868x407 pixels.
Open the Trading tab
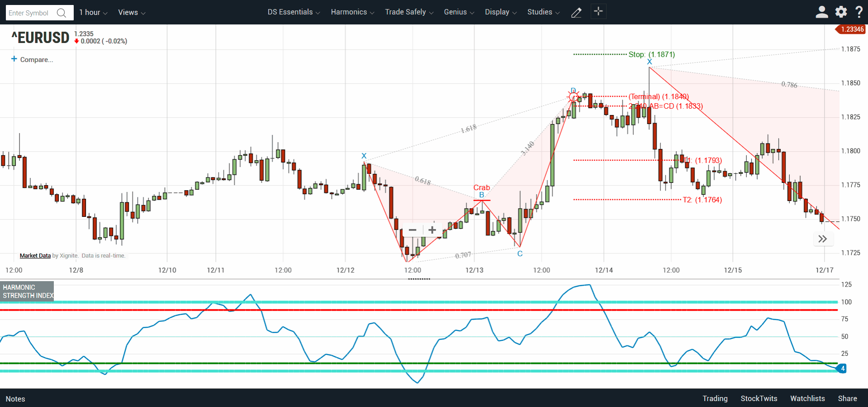coord(715,398)
